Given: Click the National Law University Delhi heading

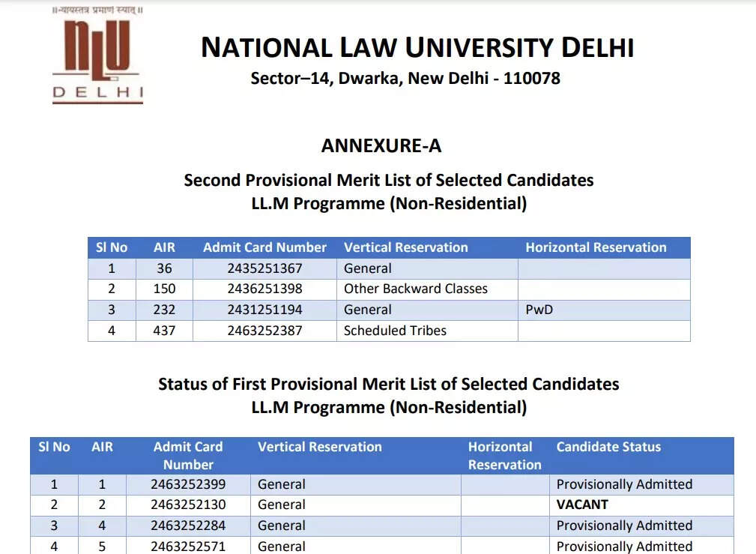Looking at the screenshot, I should click(417, 48).
